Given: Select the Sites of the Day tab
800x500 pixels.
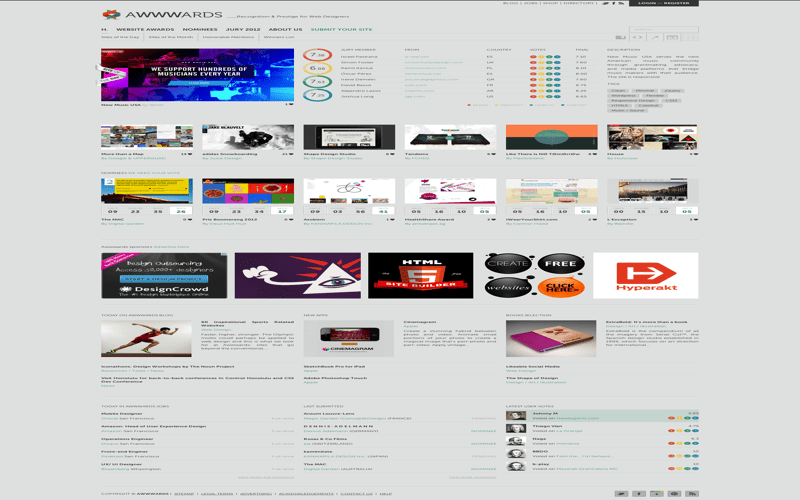Looking at the screenshot, I should coord(120,37).
